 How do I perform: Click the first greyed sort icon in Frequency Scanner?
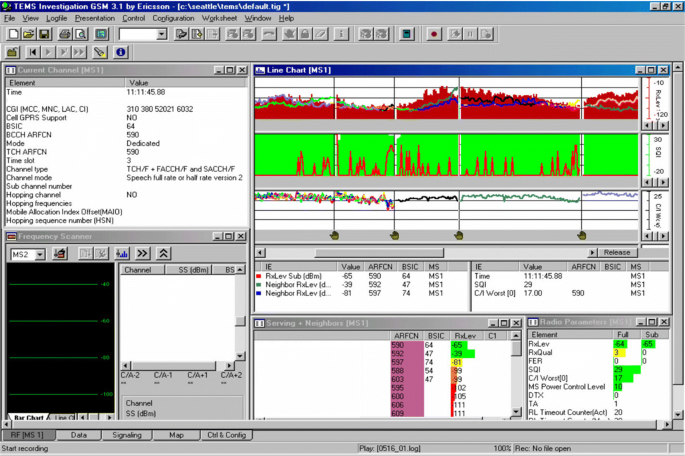click(86, 253)
